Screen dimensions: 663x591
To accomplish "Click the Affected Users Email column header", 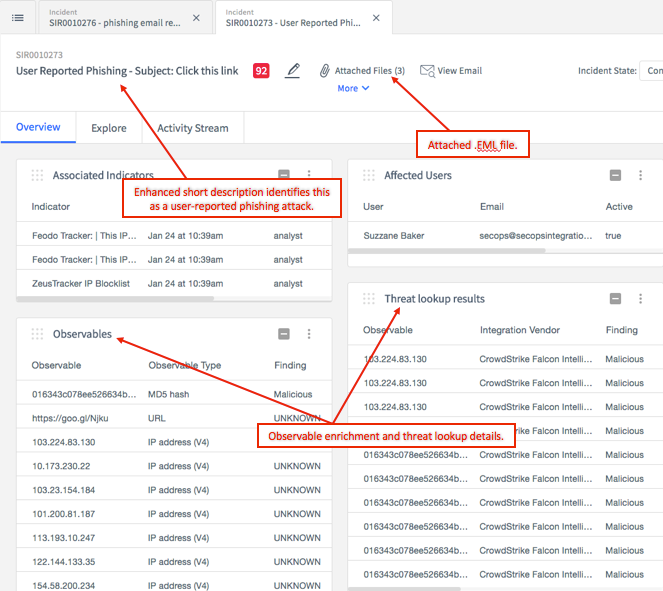I will click(492, 207).
